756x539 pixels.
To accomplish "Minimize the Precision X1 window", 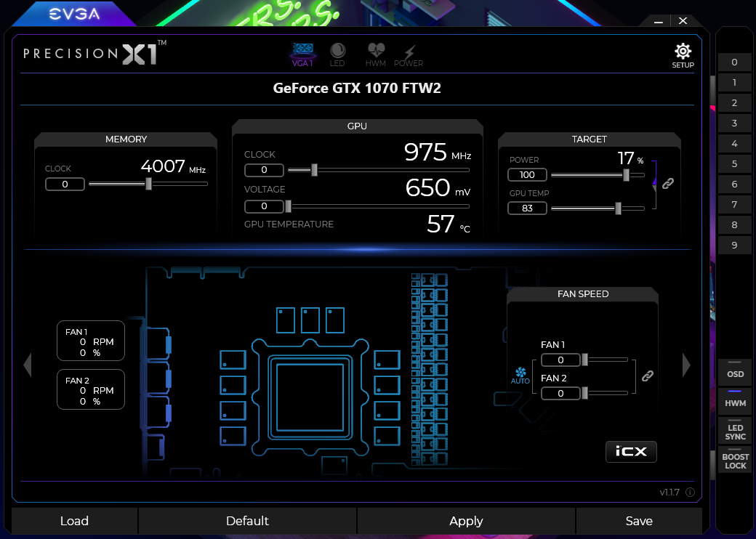I will [x=659, y=21].
